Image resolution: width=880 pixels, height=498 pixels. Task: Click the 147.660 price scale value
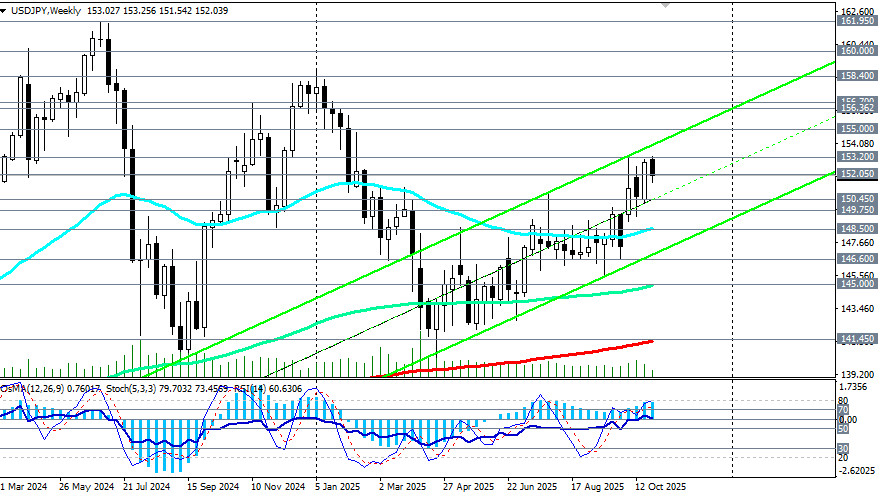coord(858,243)
